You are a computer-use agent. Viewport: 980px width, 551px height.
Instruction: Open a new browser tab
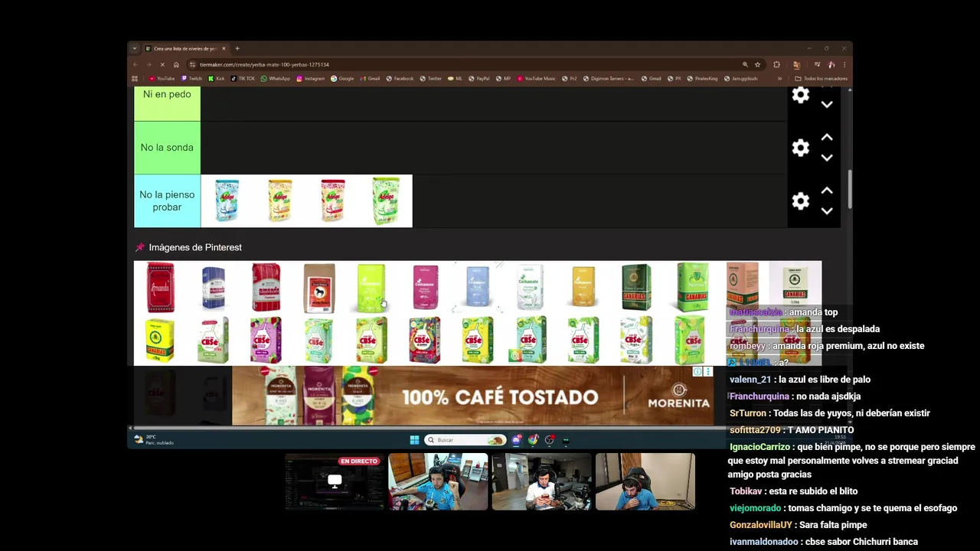coord(237,48)
